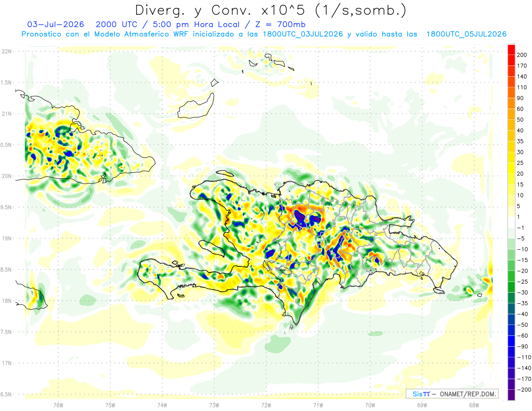Click the '70W' longitude label
Image resolution: width=532 pixels, height=411 pixels.
click(x=370, y=405)
